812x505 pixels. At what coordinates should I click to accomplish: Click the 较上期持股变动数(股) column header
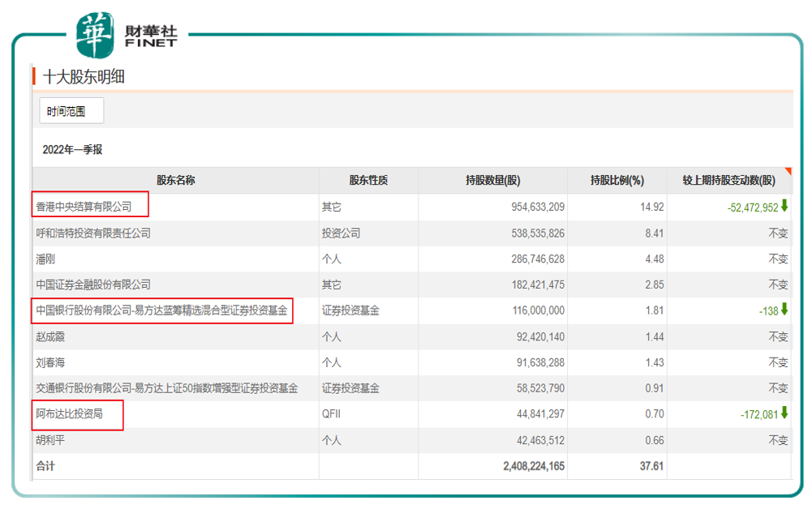coord(728,180)
